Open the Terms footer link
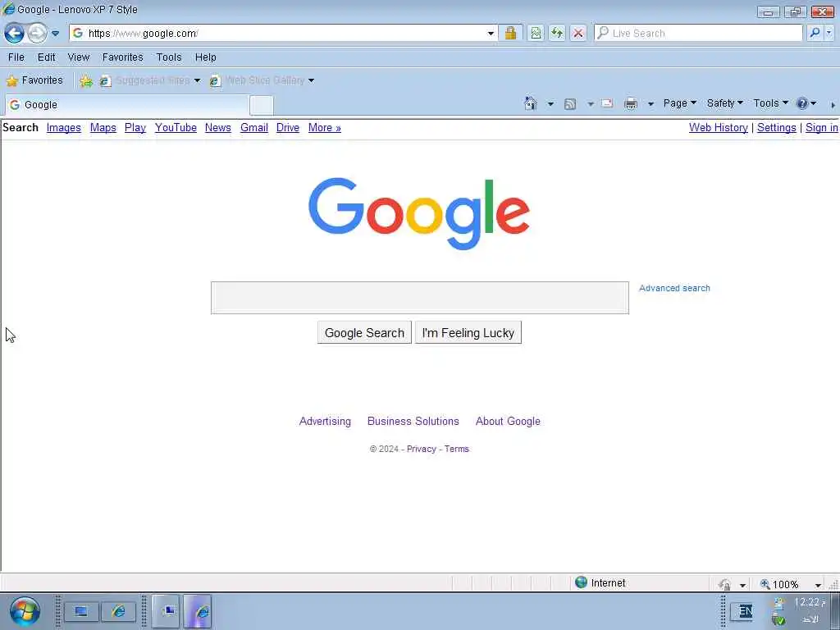 (x=456, y=449)
